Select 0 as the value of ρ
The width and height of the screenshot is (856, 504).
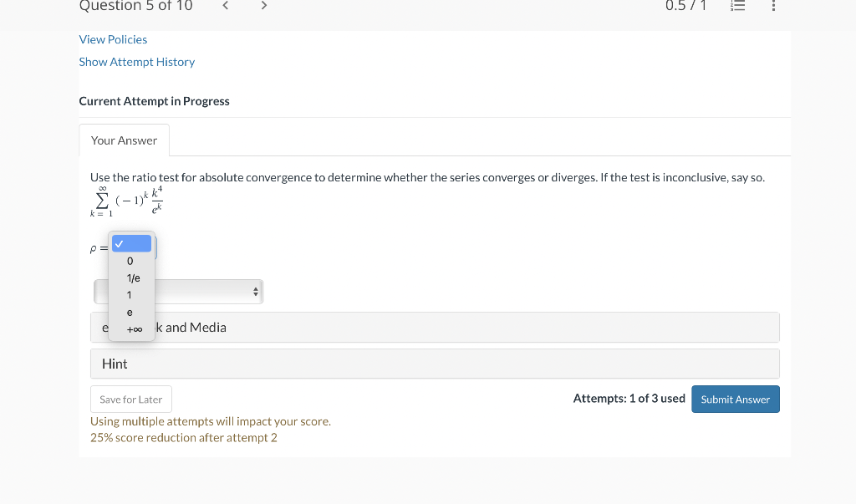click(130, 261)
